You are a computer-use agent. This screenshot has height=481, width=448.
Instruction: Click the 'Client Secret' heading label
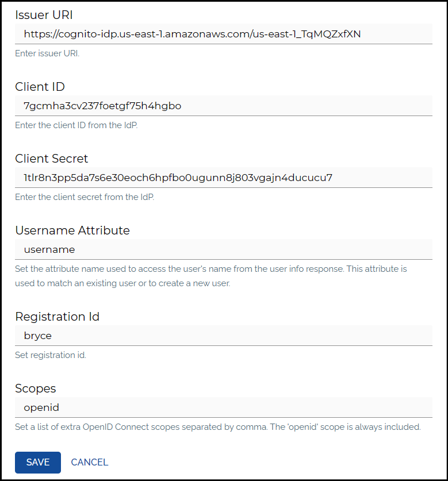51,159
